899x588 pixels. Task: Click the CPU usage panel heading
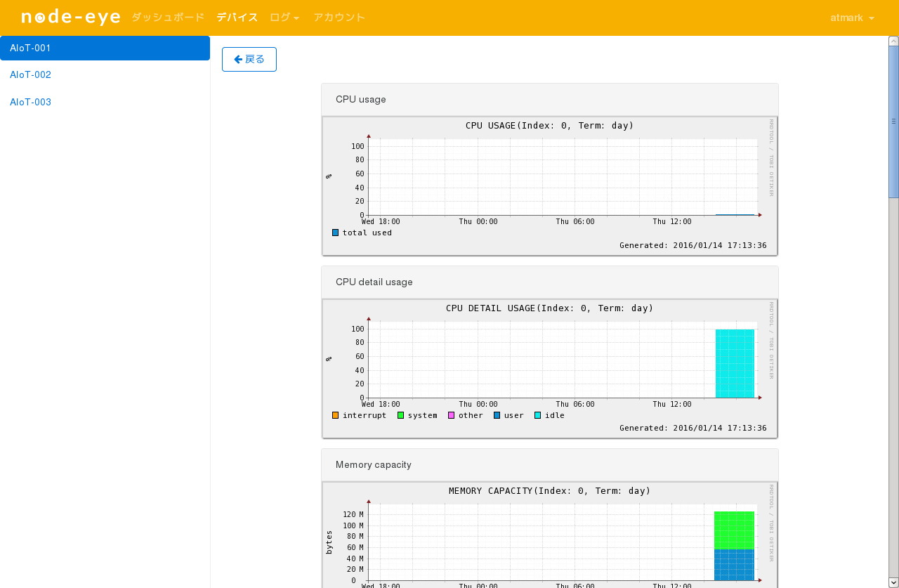coord(550,100)
